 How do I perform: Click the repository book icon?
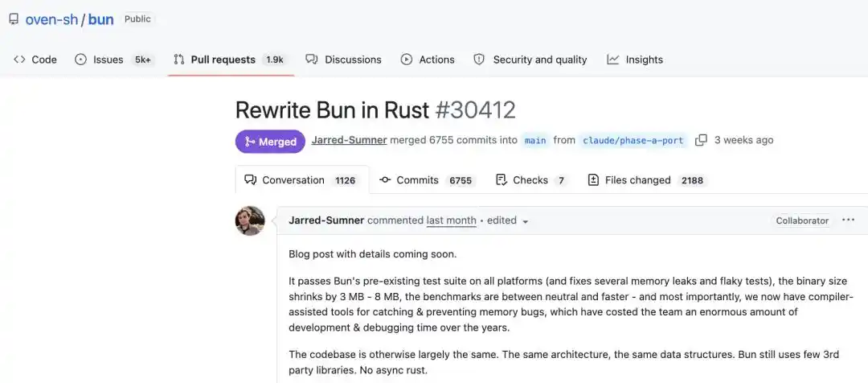click(x=14, y=20)
